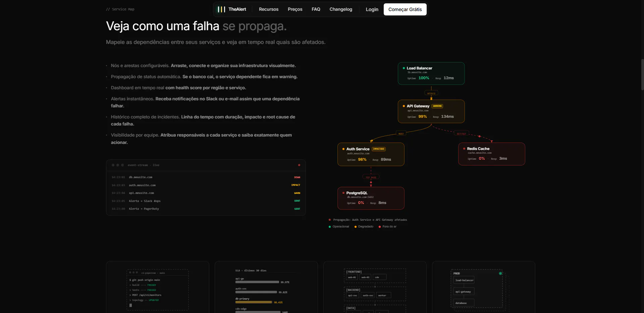Click the red status dot of Redis Cache
This screenshot has height=313, width=644.
[x=464, y=149]
